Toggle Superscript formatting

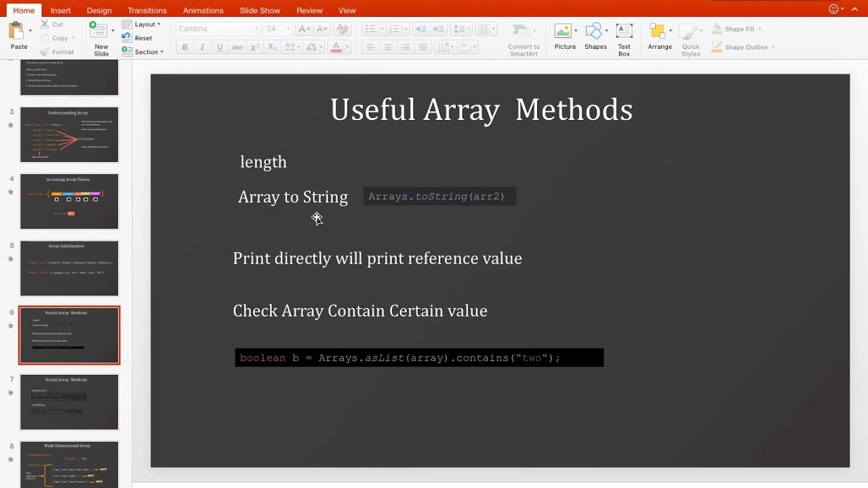(x=255, y=47)
